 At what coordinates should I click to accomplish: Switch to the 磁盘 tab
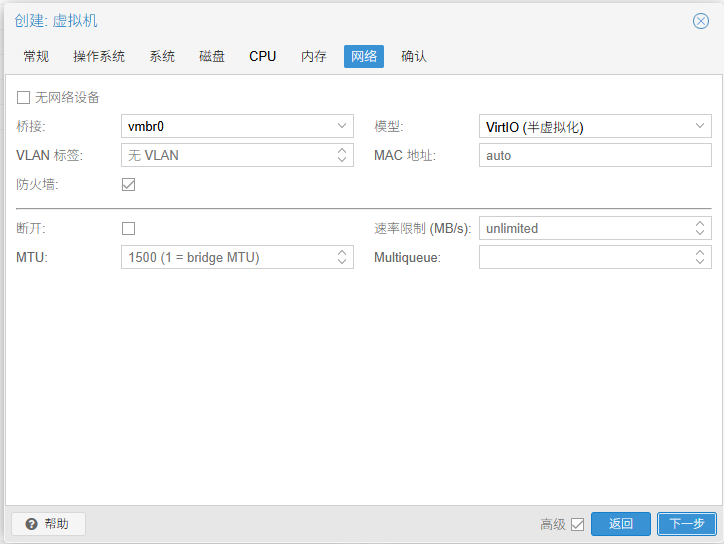pyautogui.click(x=212, y=56)
